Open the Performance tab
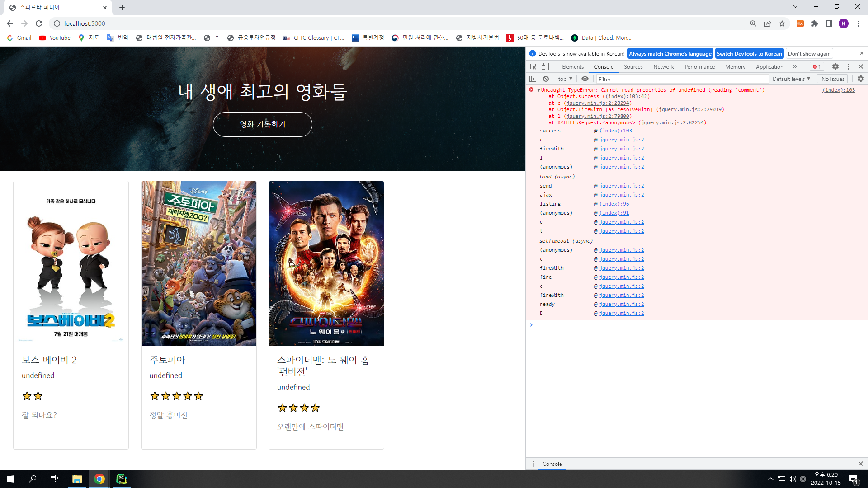The width and height of the screenshot is (868, 488). pos(699,66)
